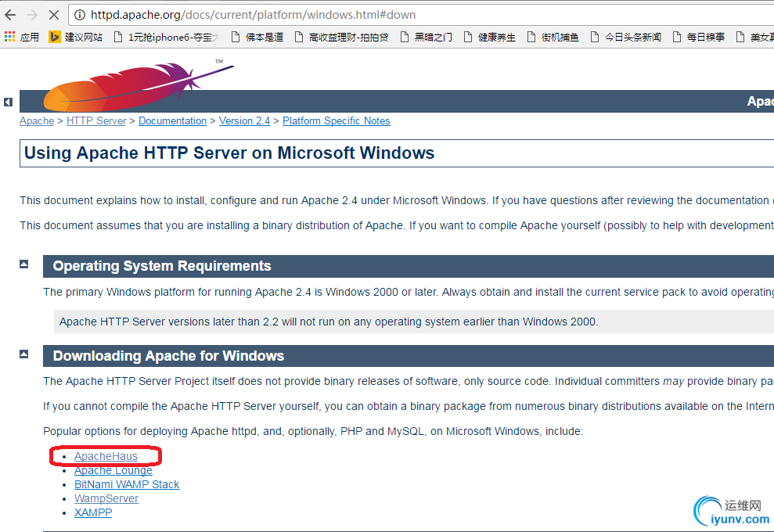This screenshot has width=774, height=532.
Task: Go to Apache breadcrumb link
Action: tap(37, 121)
